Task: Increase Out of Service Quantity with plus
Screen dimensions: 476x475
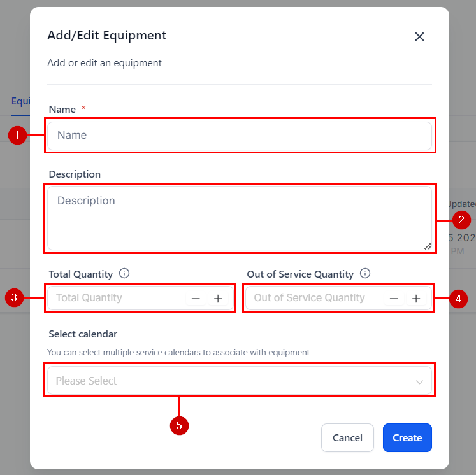Action: tap(416, 298)
